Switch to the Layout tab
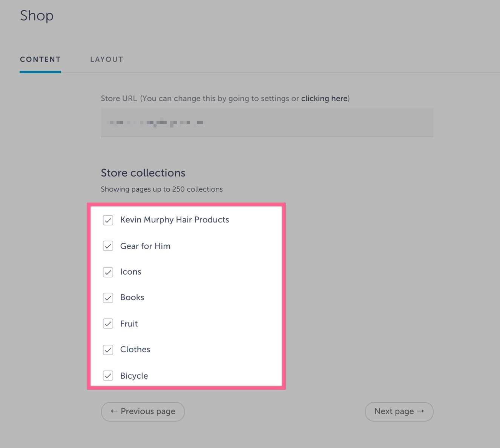500x448 pixels. point(107,59)
